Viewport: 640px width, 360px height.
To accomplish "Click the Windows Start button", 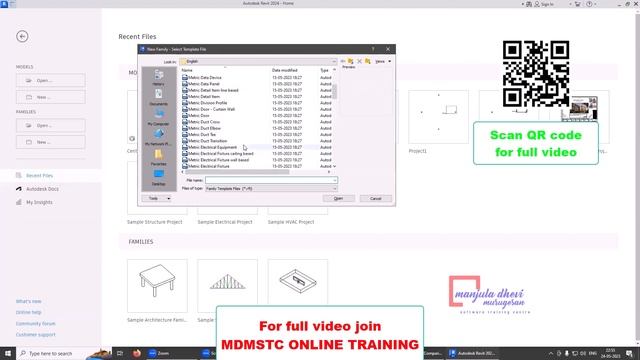I will (x=8, y=353).
